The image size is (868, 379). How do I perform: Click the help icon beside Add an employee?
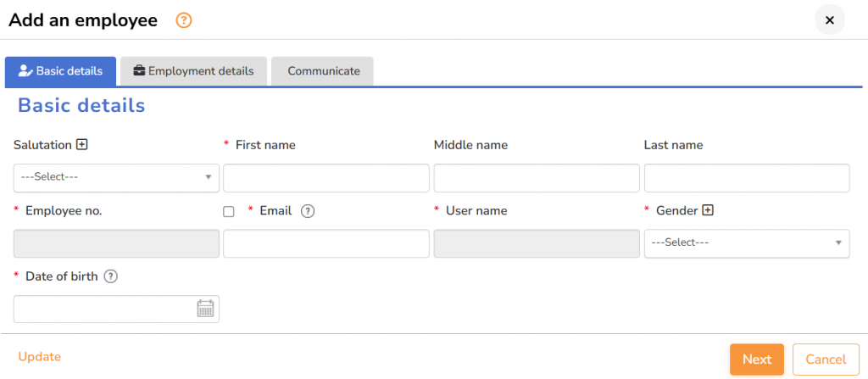click(184, 20)
